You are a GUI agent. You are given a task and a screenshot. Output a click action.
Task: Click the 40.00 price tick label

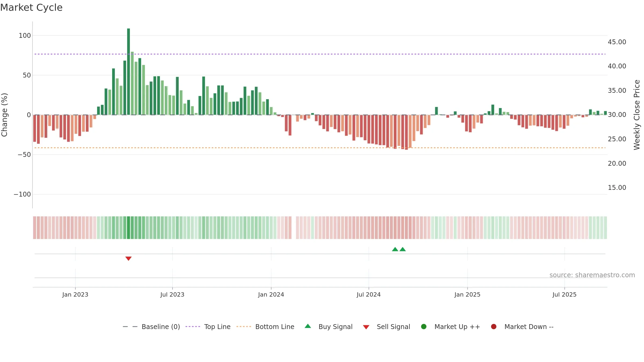tap(617, 66)
